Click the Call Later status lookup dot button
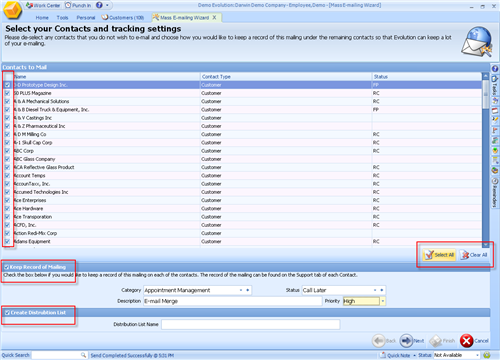Screen dimensions: 500x360 [x=382, y=290]
